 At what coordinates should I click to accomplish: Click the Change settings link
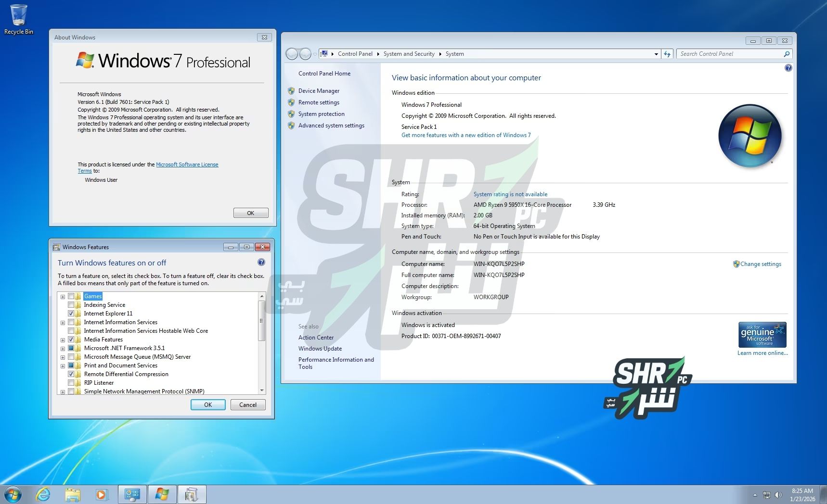click(761, 264)
